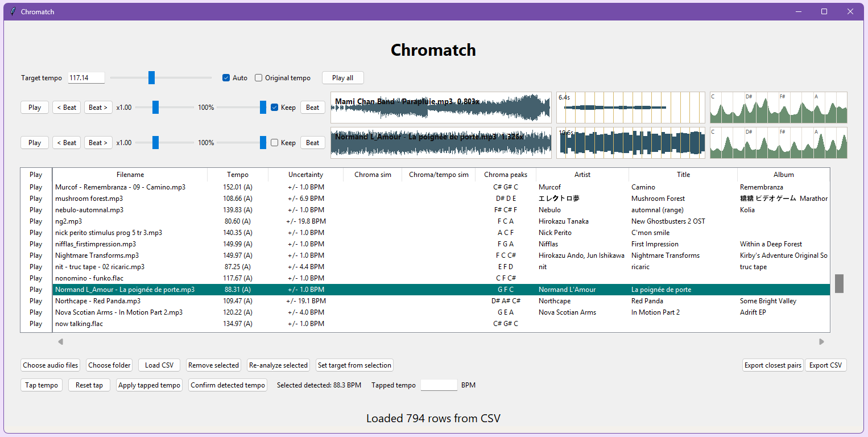Screen dimensions: 868x437
Task: Sort by the Chroma/tempo sim column header
Action: [439, 175]
